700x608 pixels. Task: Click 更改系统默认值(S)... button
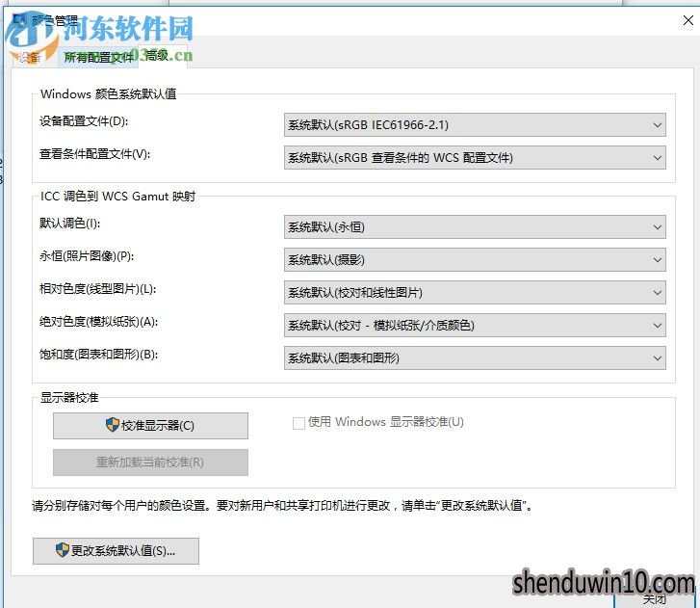click(x=116, y=551)
